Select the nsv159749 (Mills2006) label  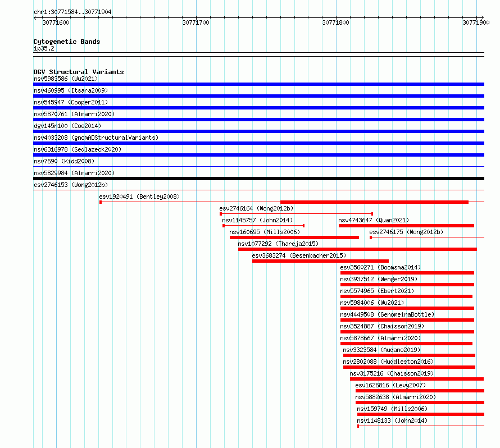coord(392,409)
